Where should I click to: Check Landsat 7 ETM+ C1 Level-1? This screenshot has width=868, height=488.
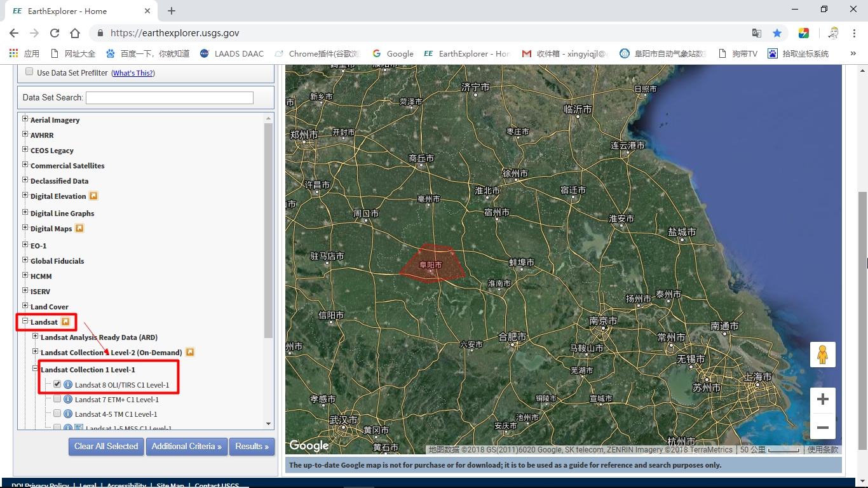coord(57,399)
